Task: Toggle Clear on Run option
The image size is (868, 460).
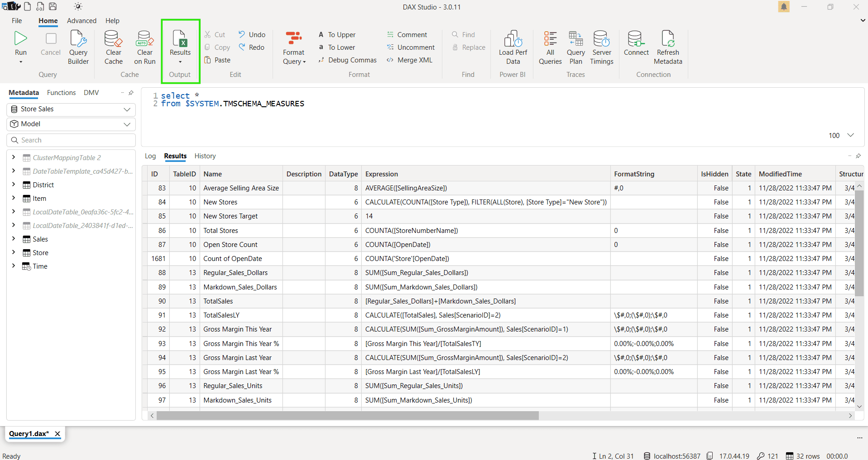Action: (x=145, y=47)
